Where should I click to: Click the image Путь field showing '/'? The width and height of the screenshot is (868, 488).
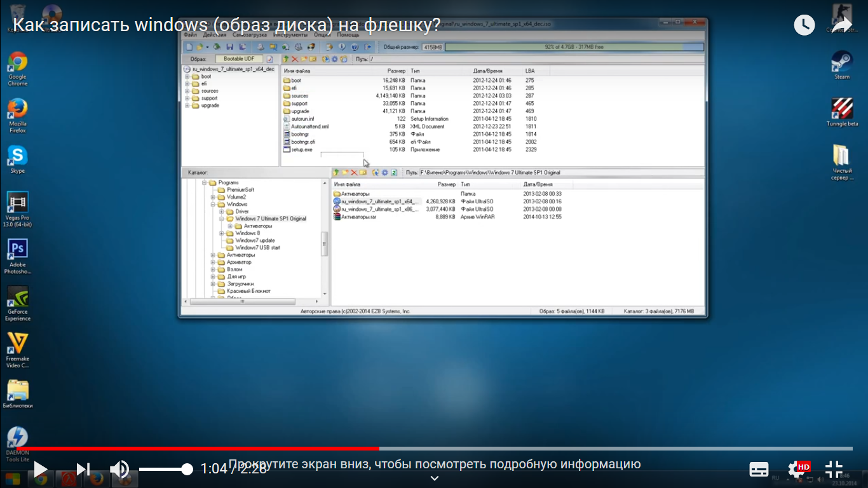point(536,59)
